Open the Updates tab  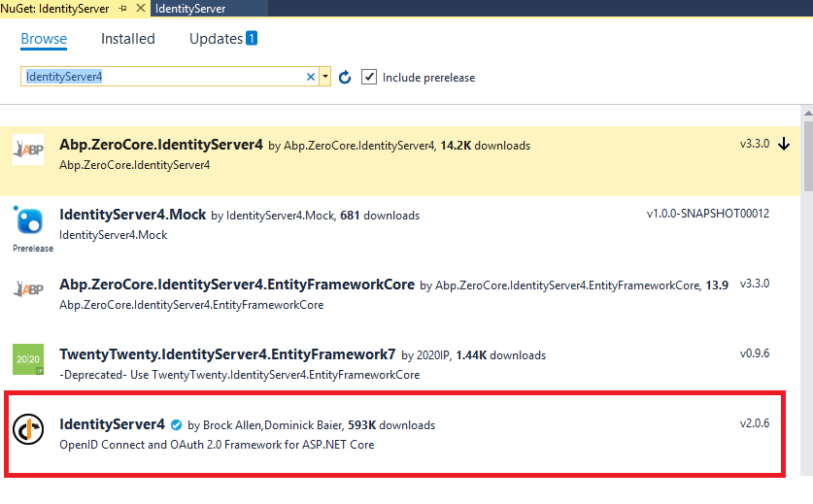click(216, 39)
